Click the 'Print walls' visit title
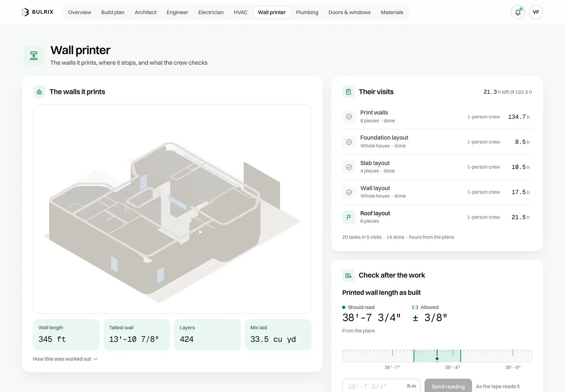The width and height of the screenshot is (565, 392). pos(374,113)
